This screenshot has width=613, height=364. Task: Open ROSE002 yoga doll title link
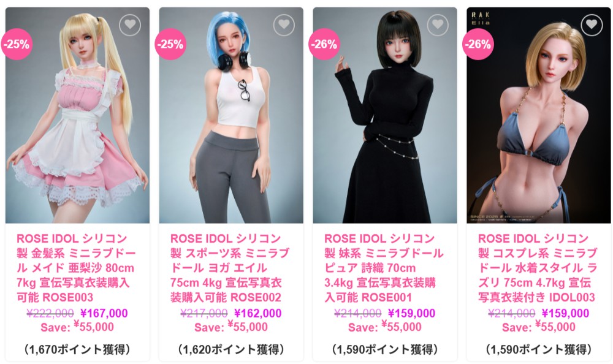coord(230,268)
